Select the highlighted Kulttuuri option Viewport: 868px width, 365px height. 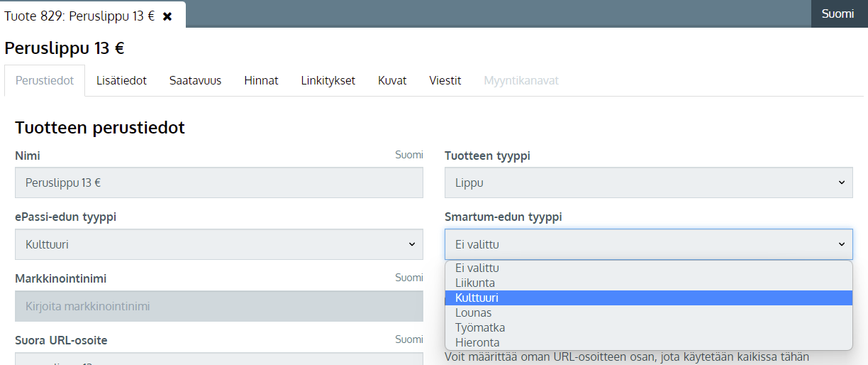(x=477, y=298)
